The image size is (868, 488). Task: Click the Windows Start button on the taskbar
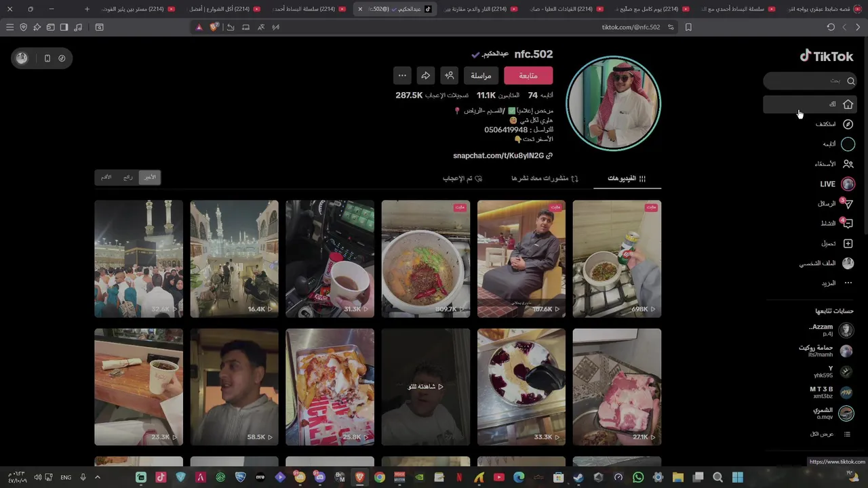click(738, 477)
